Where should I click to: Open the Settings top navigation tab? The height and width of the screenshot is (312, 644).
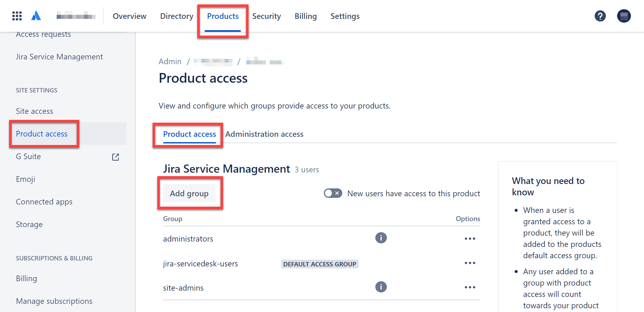pos(345,16)
